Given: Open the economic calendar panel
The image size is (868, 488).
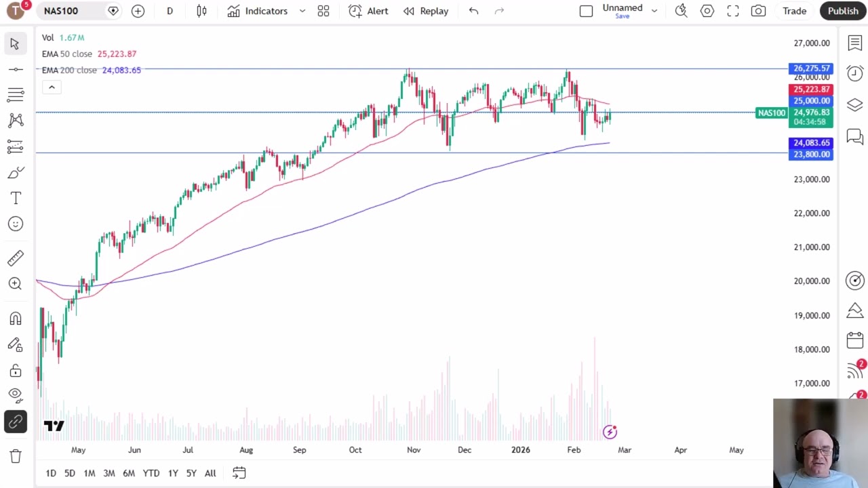Looking at the screenshot, I should point(854,340).
